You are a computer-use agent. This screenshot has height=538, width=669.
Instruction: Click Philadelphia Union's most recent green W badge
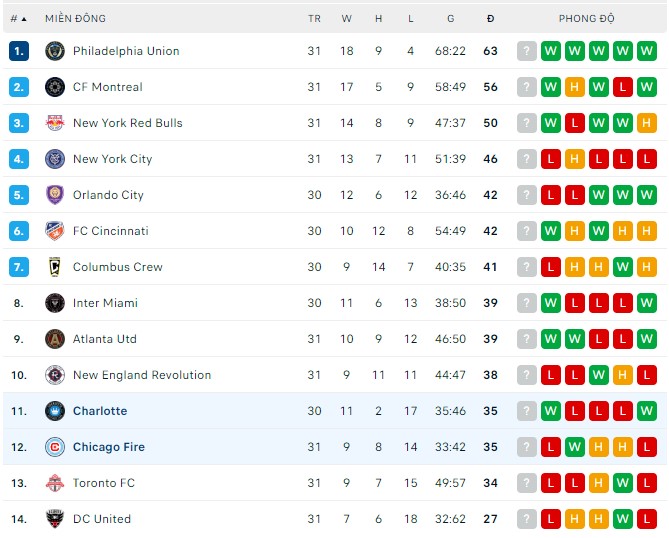pyautogui.click(x=551, y=51)
